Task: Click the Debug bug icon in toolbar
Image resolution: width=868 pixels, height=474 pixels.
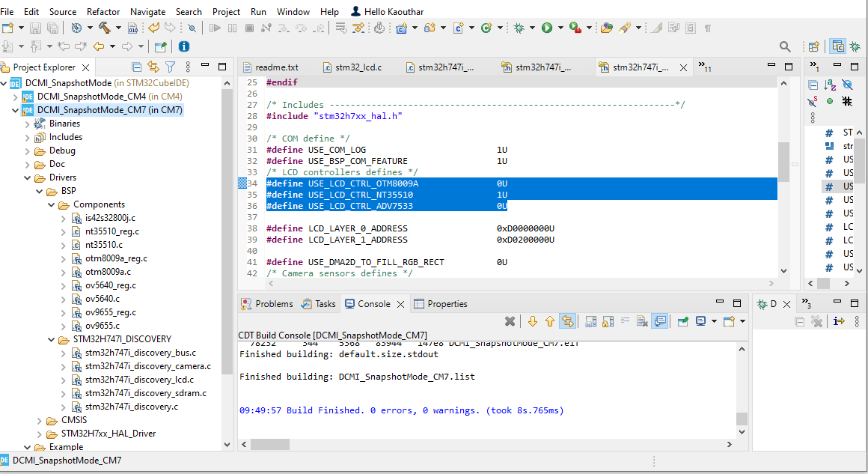Action: 519,28
